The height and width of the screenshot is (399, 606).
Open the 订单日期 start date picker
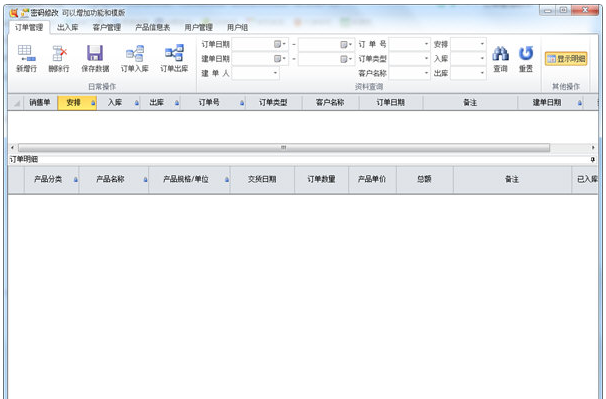coord(280,44)
